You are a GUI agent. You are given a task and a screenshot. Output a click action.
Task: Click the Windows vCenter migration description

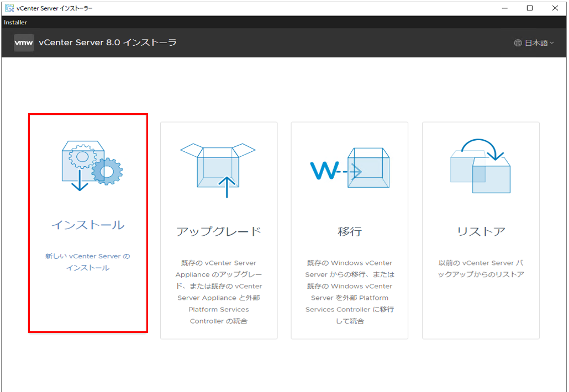350,292
